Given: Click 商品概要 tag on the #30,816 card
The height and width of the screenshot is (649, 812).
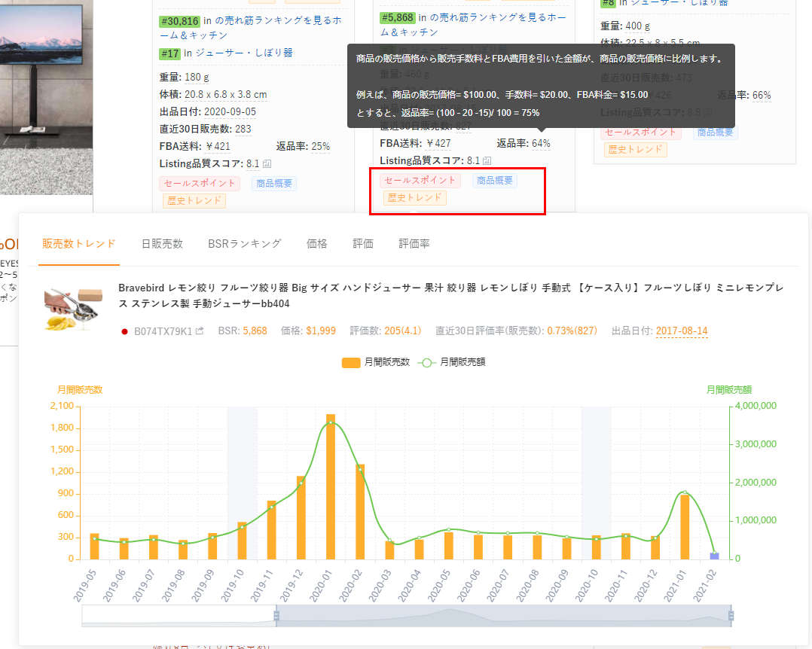Looking at the screenshot, I should pyautogui.click(x=274, y=183).
